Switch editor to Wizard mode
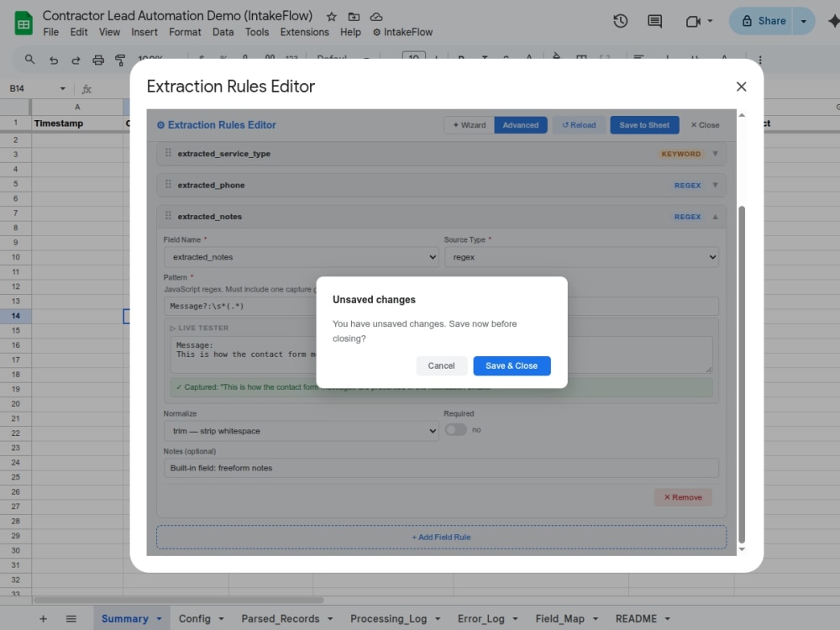This screenshot has width=840, height=630. click(x=470, y=125)
